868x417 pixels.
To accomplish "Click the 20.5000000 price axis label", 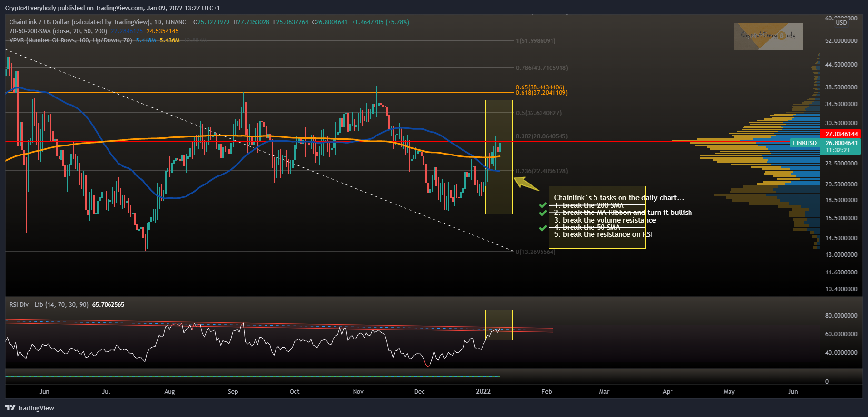I will pyautogui.click(x=841, y=184).
